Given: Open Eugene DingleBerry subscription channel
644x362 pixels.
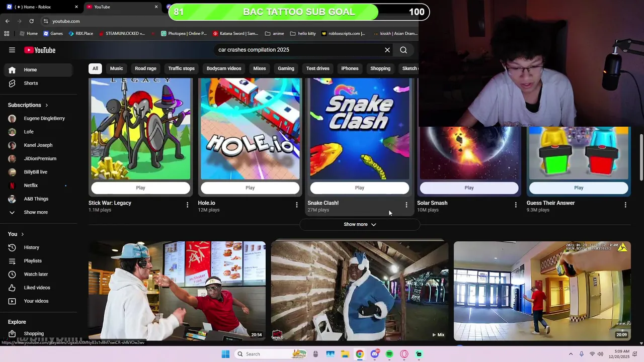Looking at the screenshot, I should tap(38, 119).
